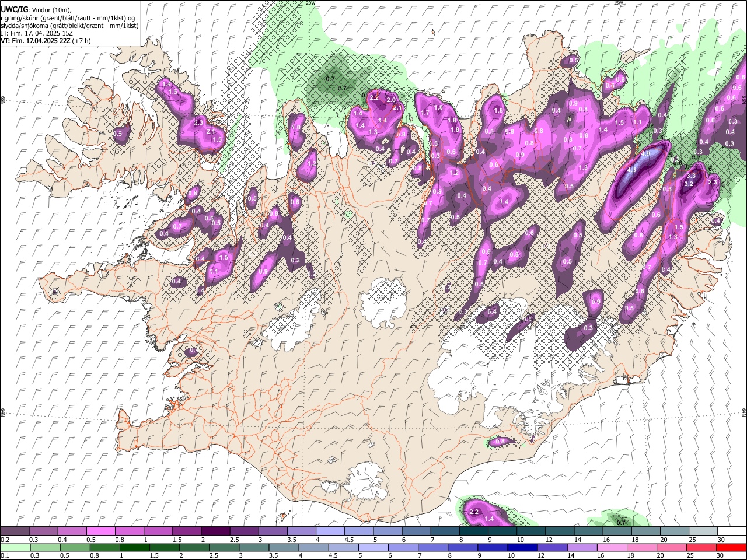Click the darkest green swatch between 1 and 1.5 in the rain scale

pyautogui.click(x=135, y=547)
